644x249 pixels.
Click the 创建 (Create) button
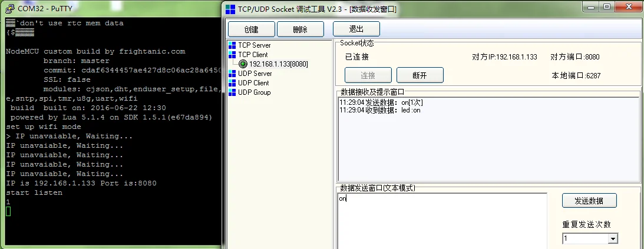(x=252, y=29)
